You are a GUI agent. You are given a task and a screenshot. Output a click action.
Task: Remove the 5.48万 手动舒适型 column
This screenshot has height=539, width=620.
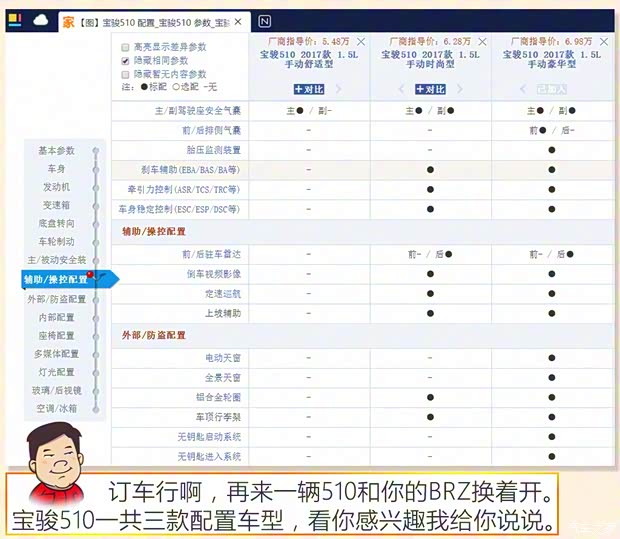tap(362, 42)
